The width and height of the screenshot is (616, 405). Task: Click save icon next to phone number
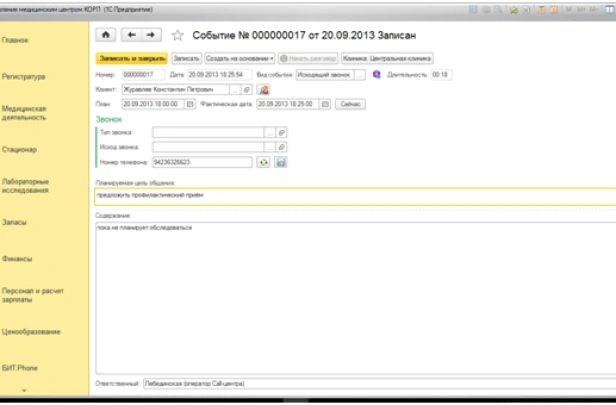281,161
